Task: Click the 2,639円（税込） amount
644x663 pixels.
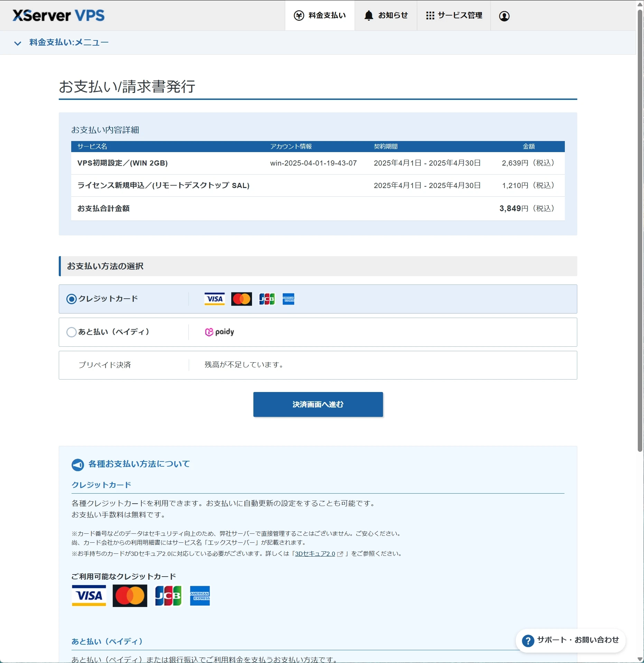Action: click(x=528, y=163)
